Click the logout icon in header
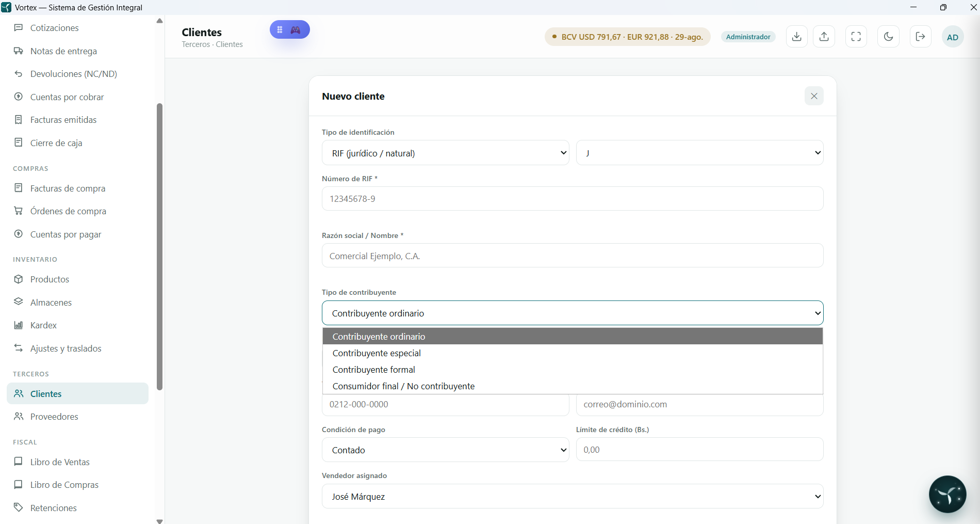Screen dimensions: 980x524 (921, 37)
